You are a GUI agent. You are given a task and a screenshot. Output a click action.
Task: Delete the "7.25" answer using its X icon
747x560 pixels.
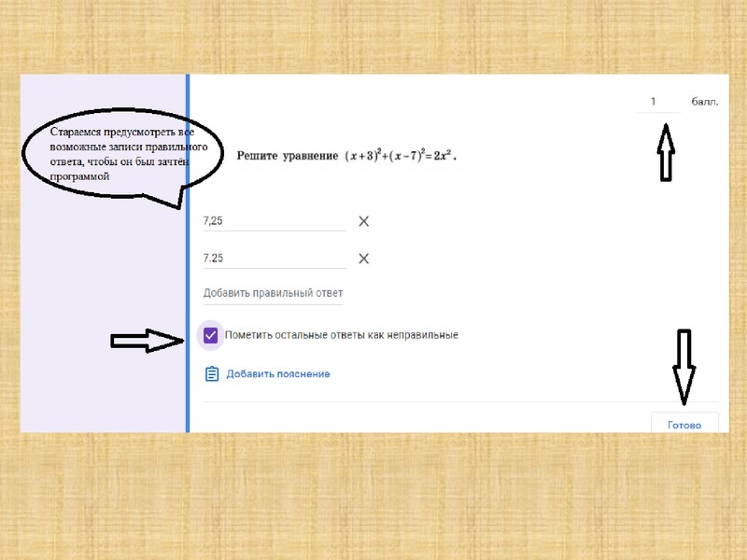(364, 259)
